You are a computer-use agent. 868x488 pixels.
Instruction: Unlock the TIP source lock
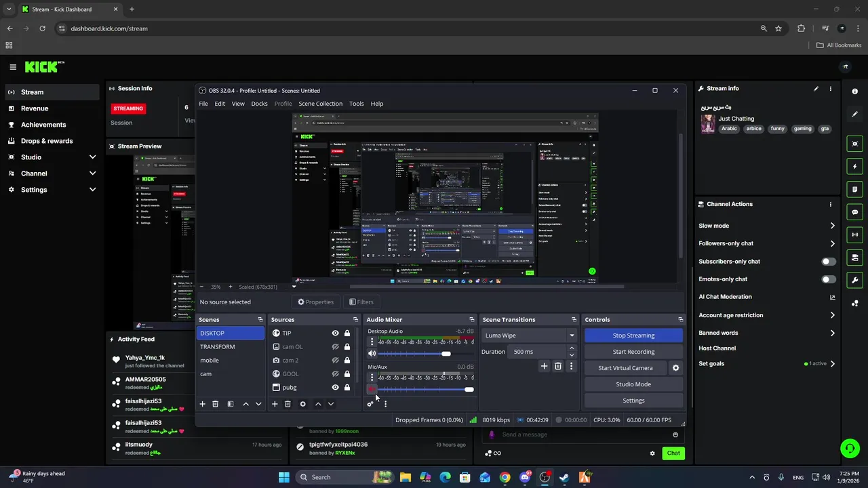tap(347, 333)
